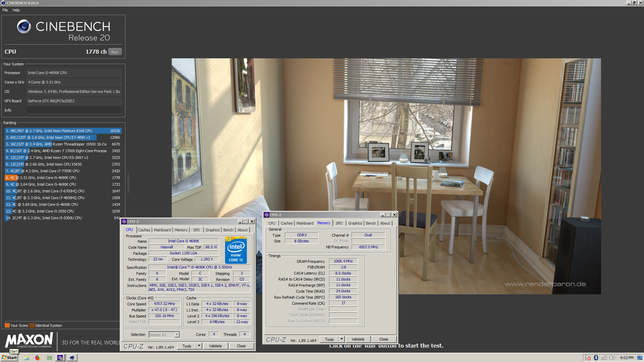Open the Help menu
The height and width of the screenshot is (362, 644).
click(16, 10)
